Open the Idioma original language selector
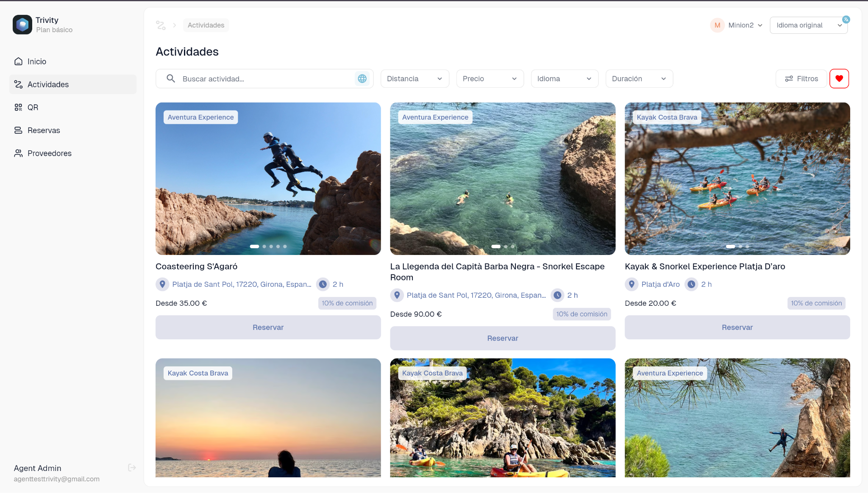 click(x=809, y=25)
